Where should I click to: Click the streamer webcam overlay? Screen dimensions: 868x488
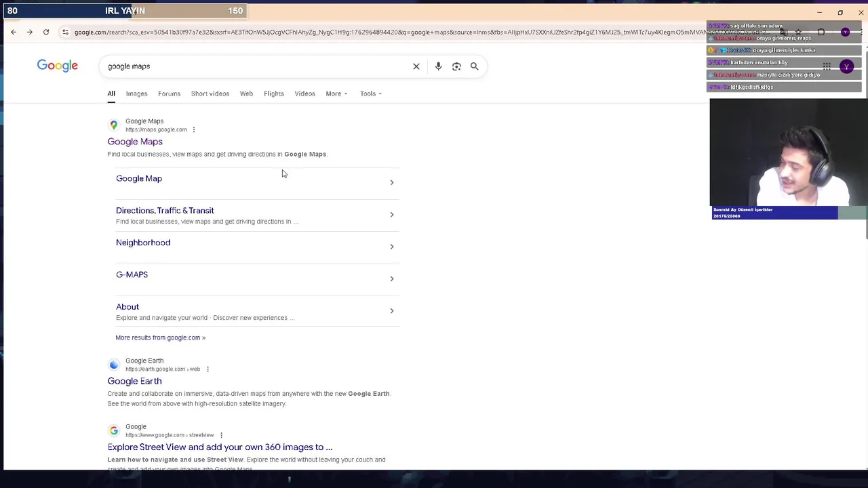click(789, 152)
